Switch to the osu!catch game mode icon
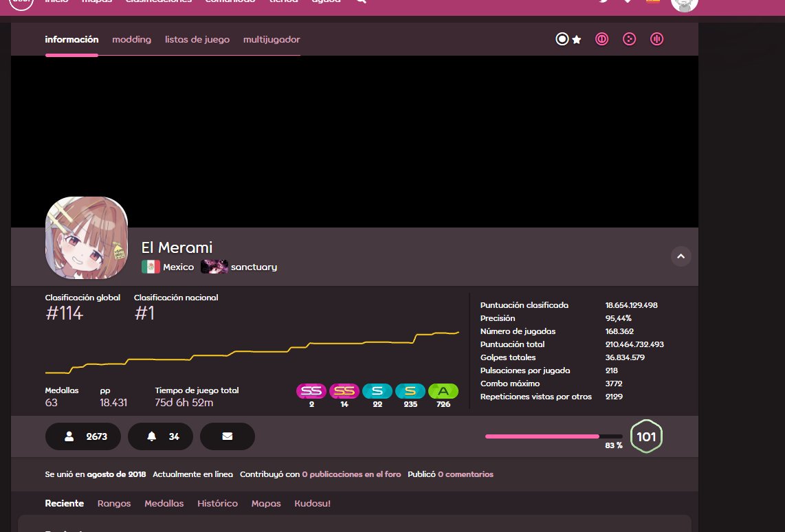The width and height of the screenshot is (785, 532). click(629, 39)
